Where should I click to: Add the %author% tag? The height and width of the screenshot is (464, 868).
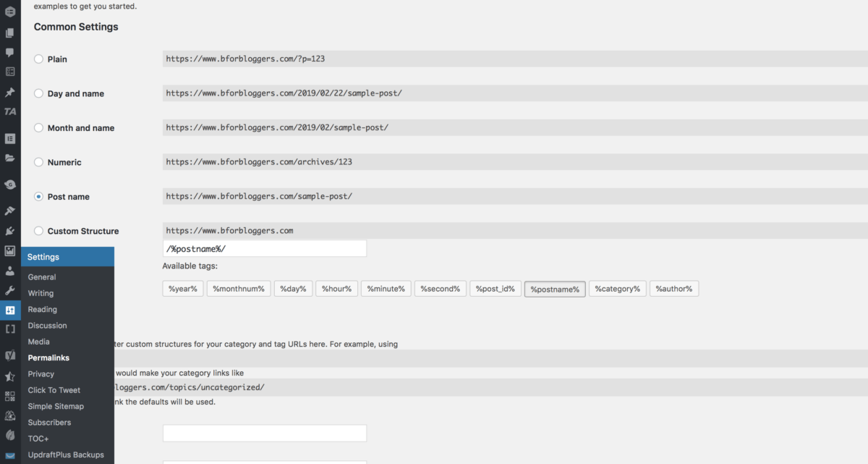pyautogui.click(x=674, y=289)
